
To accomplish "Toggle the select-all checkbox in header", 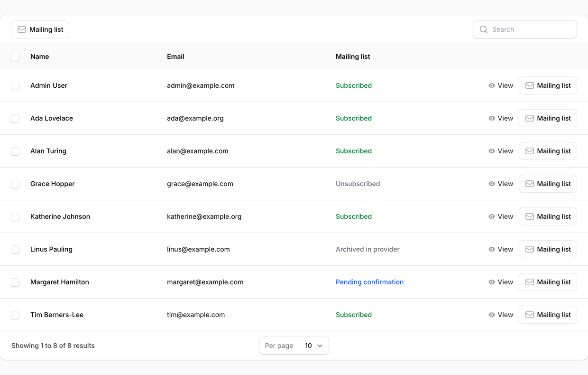I will point(15,57).
